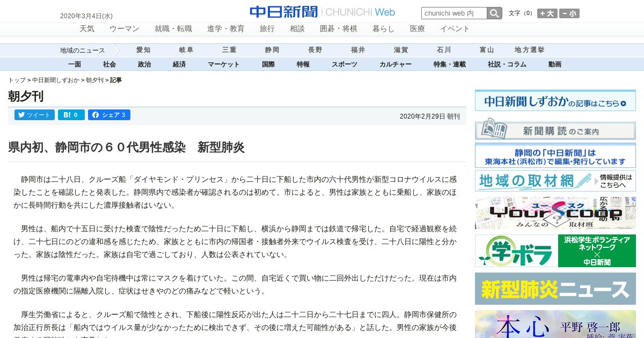Click the search magnifier button

coord(494,13)
